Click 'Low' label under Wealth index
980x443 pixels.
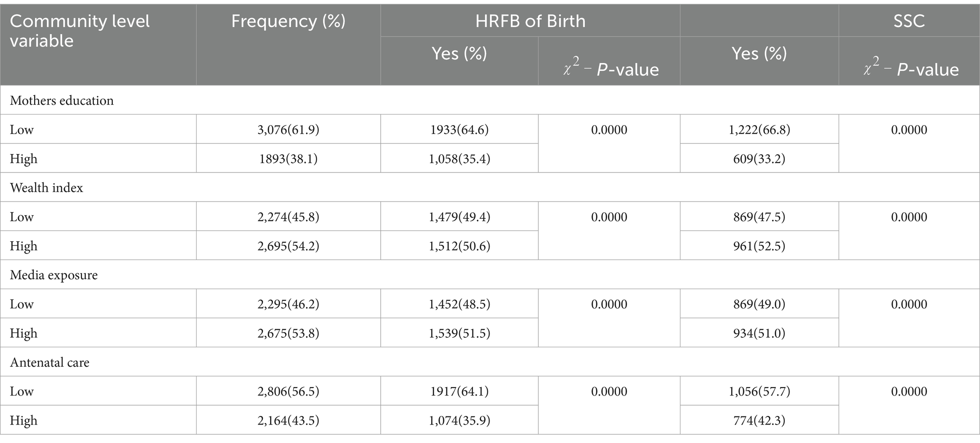pos(22,217)
